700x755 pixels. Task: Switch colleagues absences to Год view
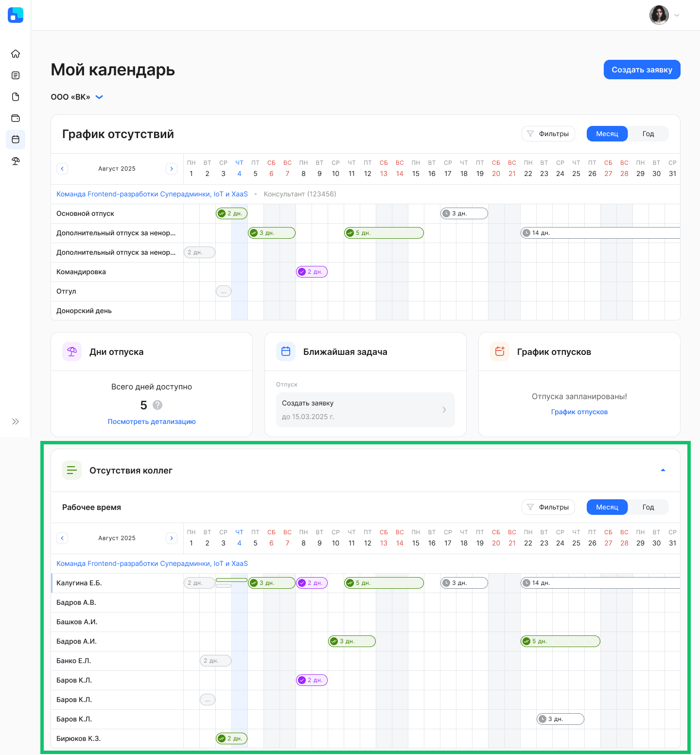coord(648,507)
